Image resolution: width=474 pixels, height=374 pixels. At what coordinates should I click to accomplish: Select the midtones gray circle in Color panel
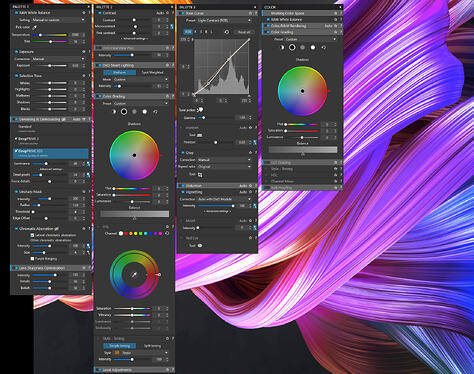coord(302,47)
